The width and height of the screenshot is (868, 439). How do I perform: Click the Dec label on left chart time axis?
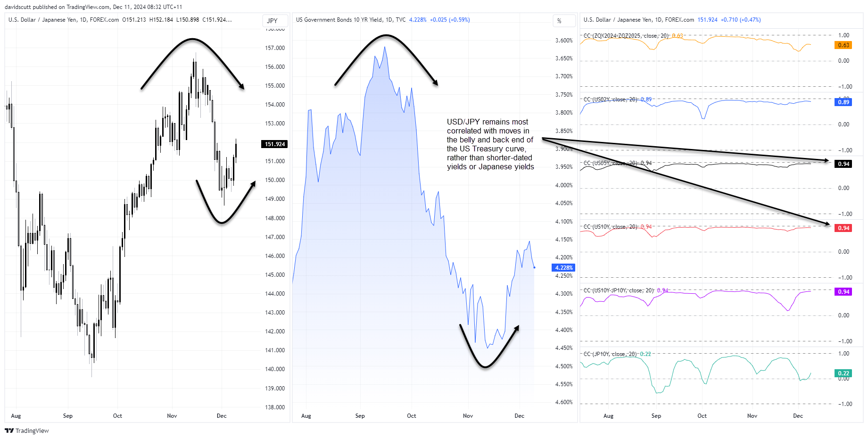point(222,416)
